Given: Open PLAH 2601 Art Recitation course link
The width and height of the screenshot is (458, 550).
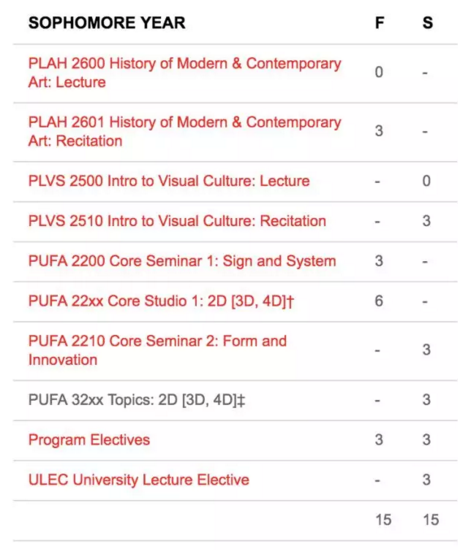Looking at the screenshot, I should [x=184, y=132].
